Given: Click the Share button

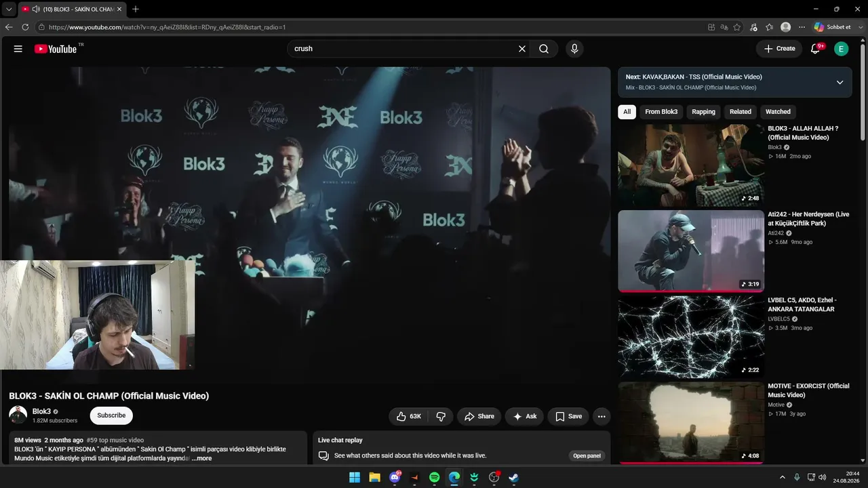Looking at the screenshot, I should tap(479, 416).
